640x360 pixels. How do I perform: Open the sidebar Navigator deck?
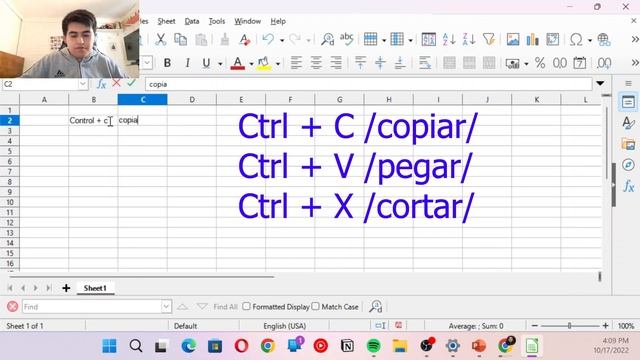(x=628, y=165)
